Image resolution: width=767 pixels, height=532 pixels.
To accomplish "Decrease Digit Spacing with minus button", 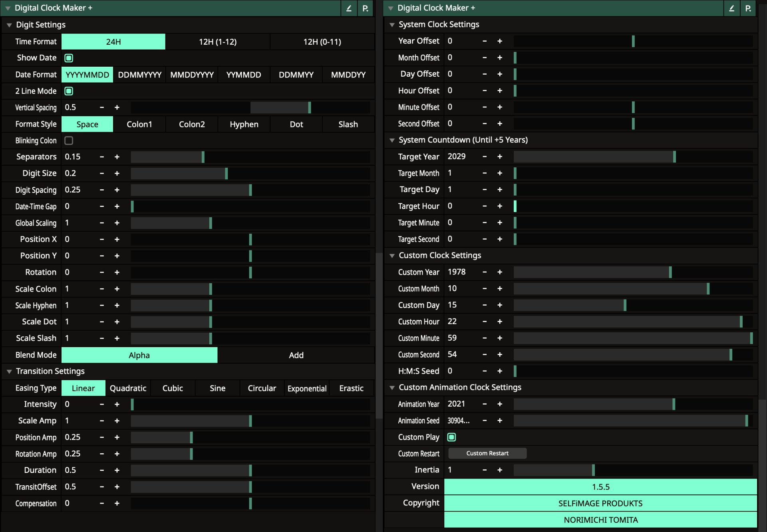I will (x=102, y=190).
